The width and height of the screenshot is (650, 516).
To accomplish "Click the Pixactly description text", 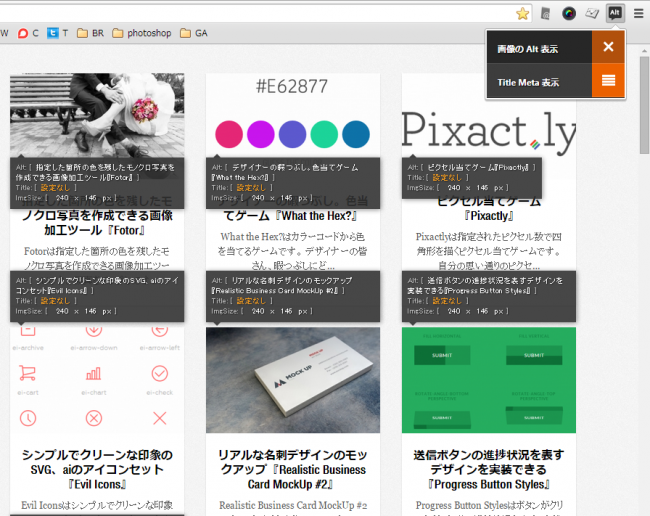I will (x=489, y=250).
